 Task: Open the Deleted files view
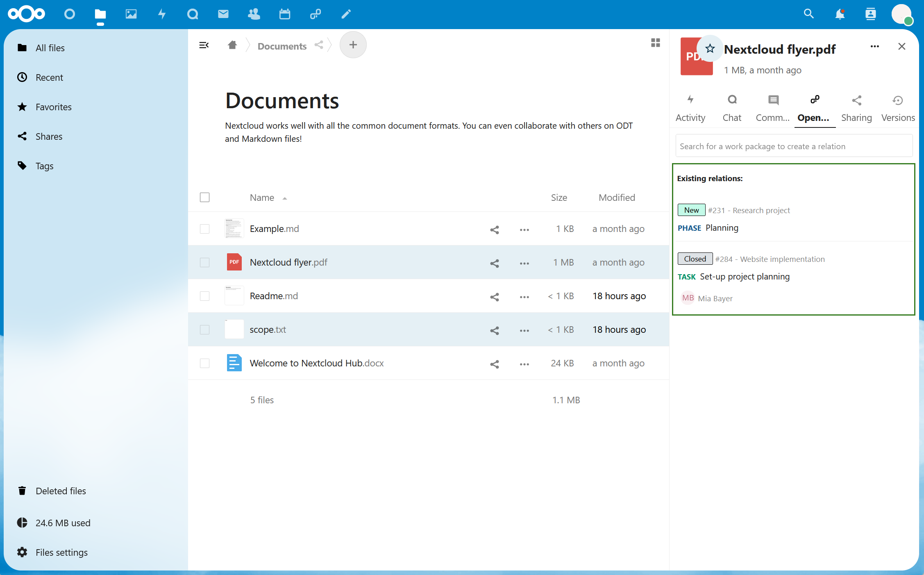(61, 491)
